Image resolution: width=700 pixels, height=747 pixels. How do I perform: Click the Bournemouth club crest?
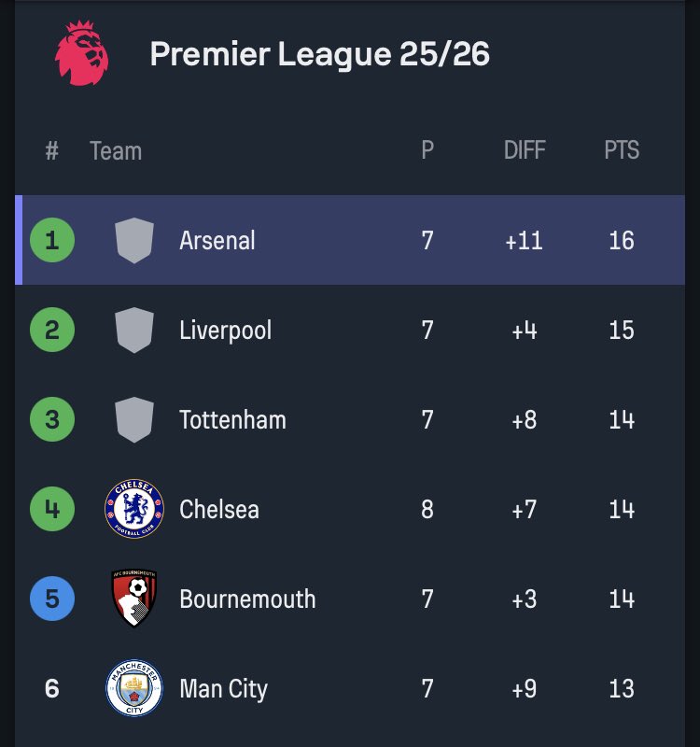pos(134,598)
